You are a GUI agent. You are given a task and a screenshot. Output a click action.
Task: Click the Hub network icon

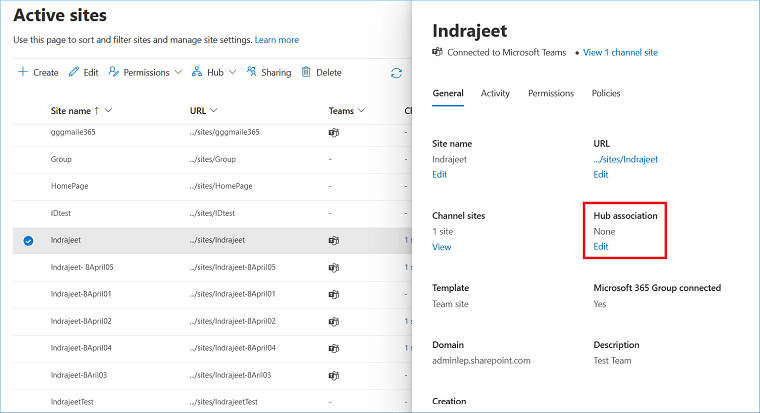coord(197,72)
